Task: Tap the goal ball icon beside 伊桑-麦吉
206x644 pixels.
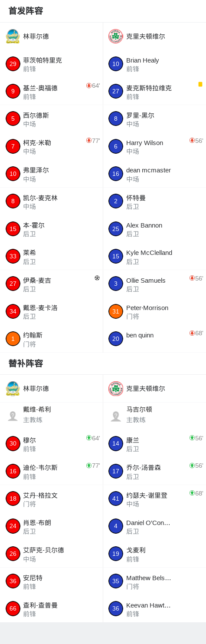Action: 97,278
